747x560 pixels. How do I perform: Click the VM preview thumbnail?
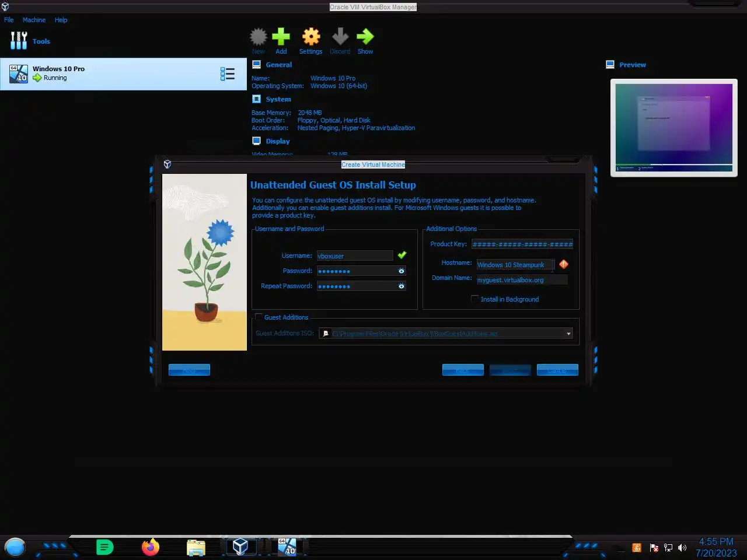(x=673, y=128)
